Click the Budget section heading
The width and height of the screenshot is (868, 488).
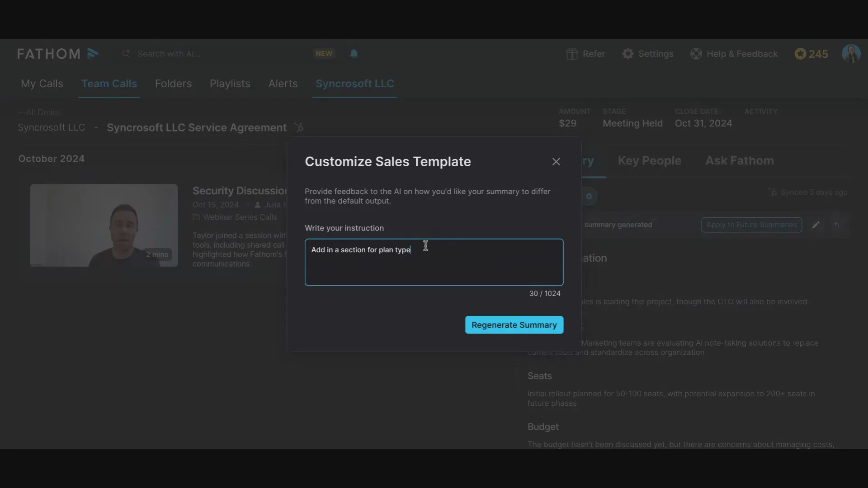pos(543,427)
